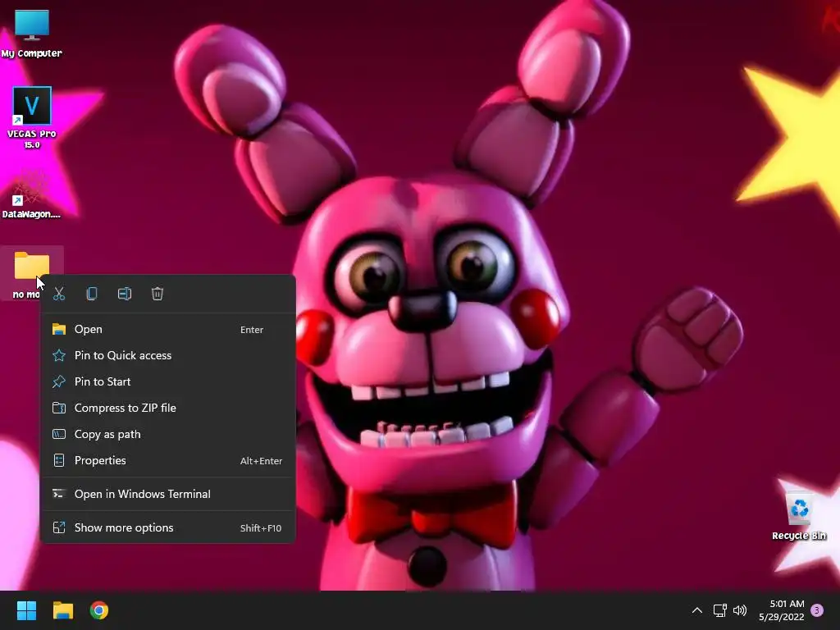Select the VEGAS Pro 15.0 shortcut

[x=32, y=117]
